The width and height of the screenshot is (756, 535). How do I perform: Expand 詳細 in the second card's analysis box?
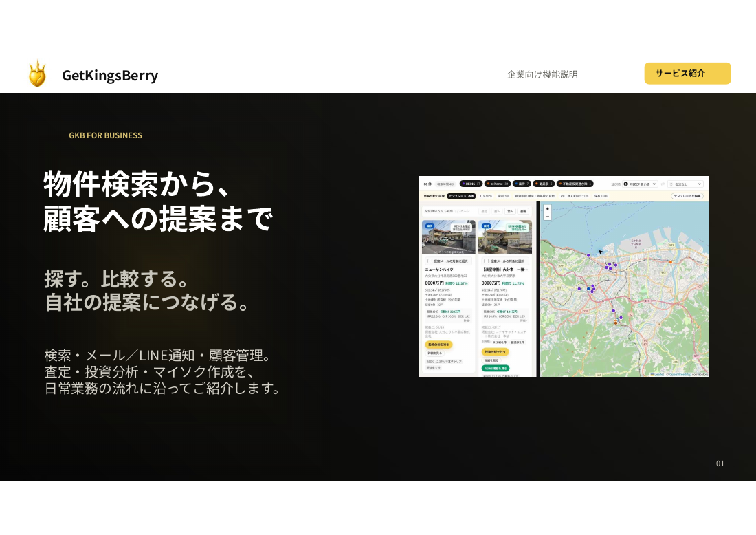[x=524, y=321]
